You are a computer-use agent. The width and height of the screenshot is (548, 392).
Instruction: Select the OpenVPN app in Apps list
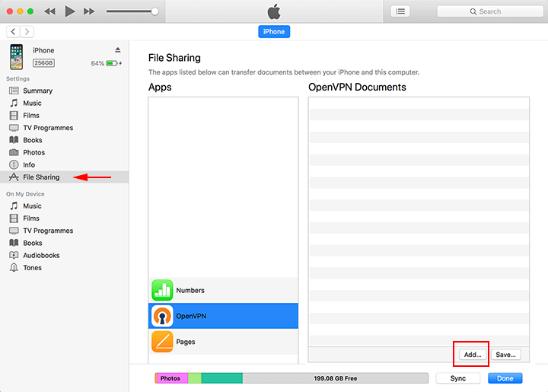[223, 316]
